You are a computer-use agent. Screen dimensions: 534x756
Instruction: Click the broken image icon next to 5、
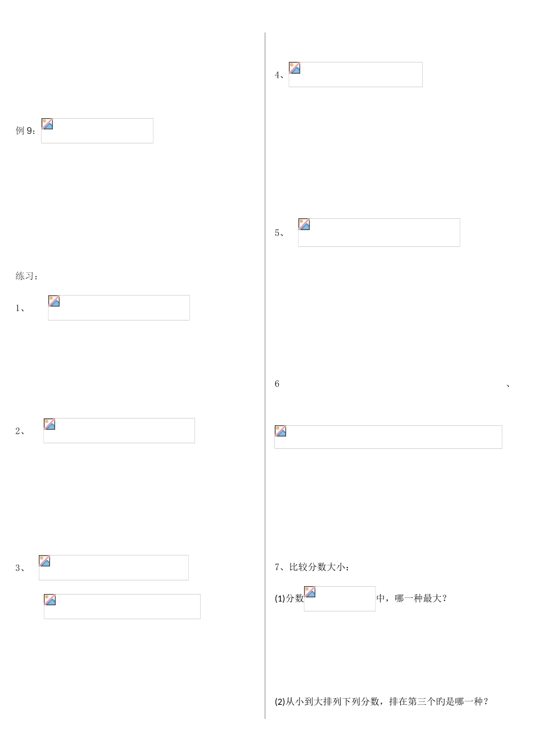click(305, 224)
